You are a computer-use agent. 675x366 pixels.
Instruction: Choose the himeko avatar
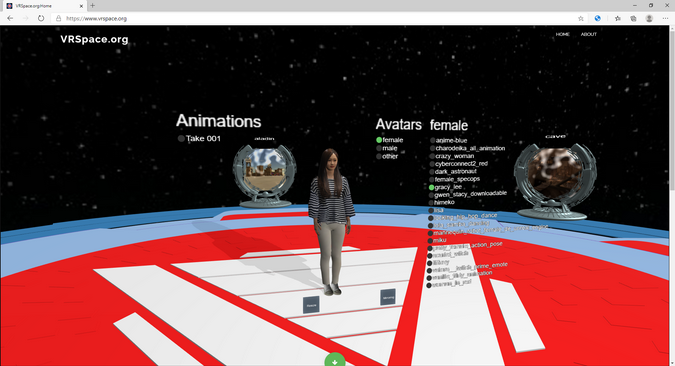(x=441, y=202)
